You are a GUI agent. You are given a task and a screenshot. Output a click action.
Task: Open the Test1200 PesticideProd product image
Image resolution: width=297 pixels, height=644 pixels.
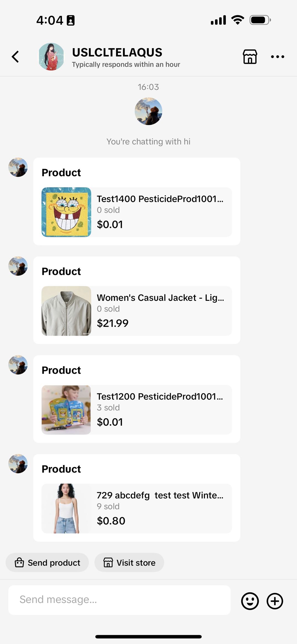[x=66, y=410]
